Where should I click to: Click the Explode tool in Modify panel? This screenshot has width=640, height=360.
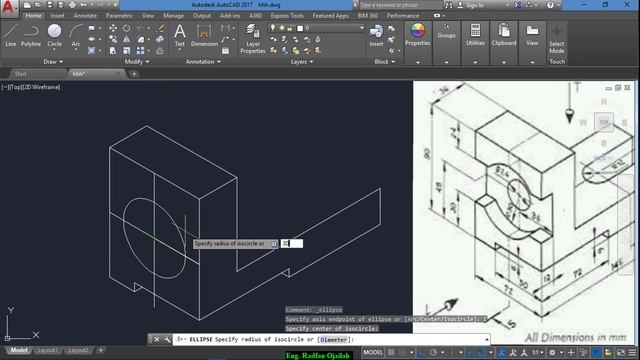pos(160,39)
